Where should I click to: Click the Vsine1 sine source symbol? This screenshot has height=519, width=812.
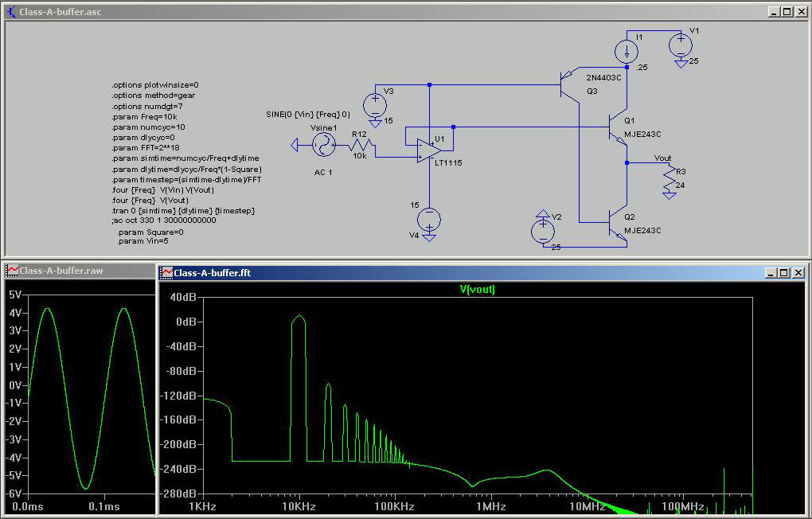[323, 145]
